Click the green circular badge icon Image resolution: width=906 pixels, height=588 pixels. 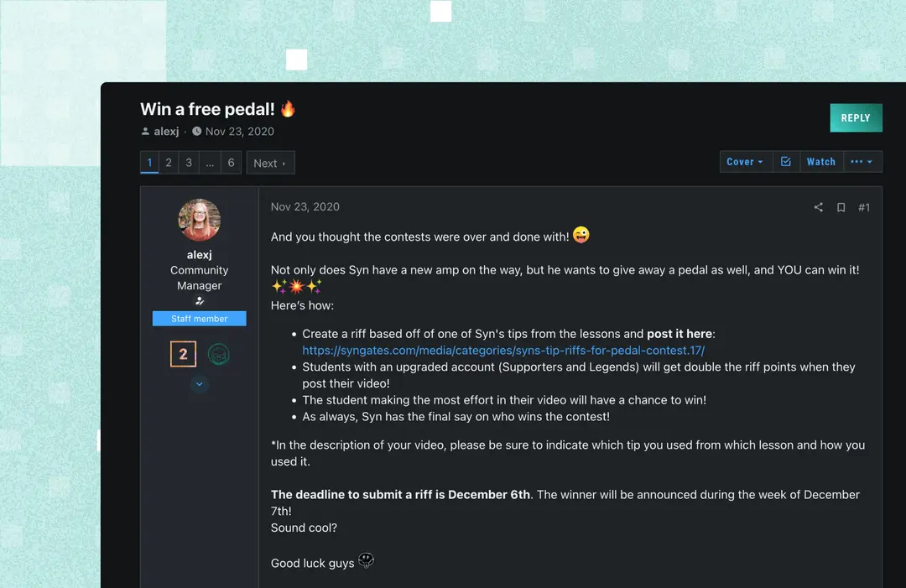218,354
